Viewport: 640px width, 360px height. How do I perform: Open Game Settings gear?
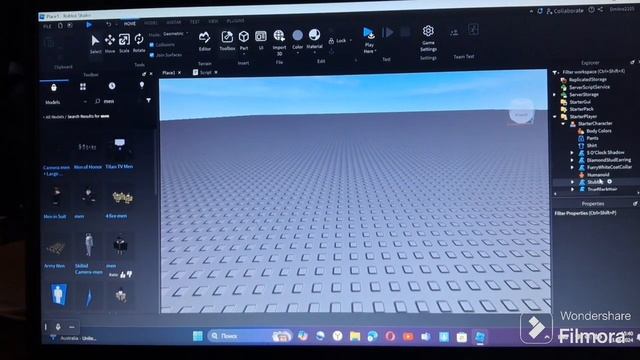click(428, 31)
